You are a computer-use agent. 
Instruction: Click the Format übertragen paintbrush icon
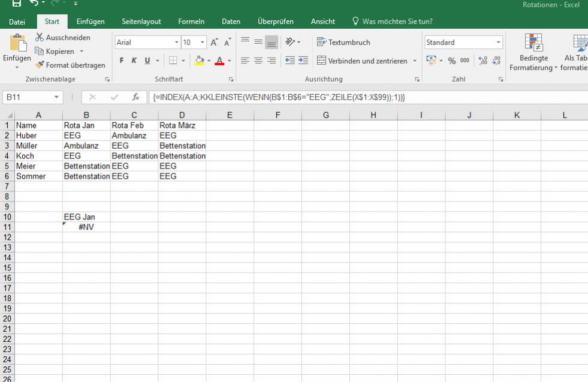point(41,65)
